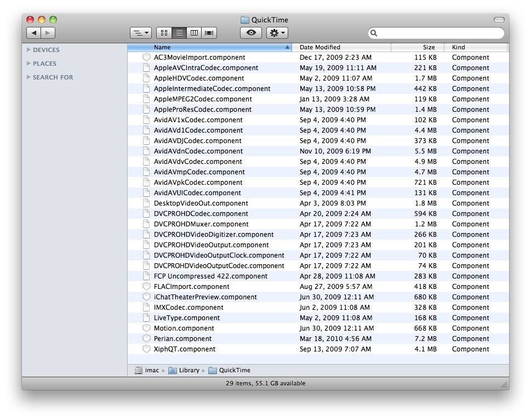Image resolution: width=531 pixels, height=420 pixels.
Task: Click the Library folder in path bar
Action: click(184, 370)
